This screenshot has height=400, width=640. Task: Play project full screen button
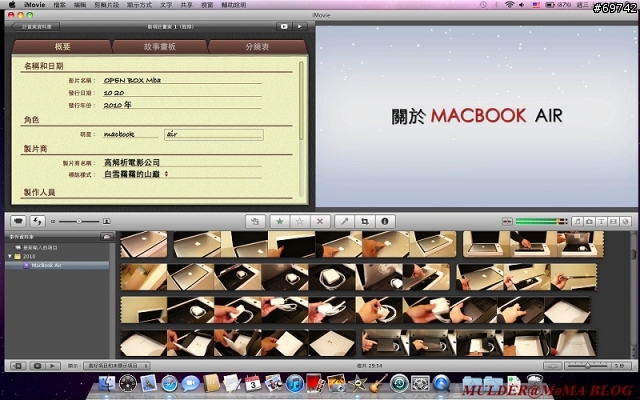(x=284, y=27)
